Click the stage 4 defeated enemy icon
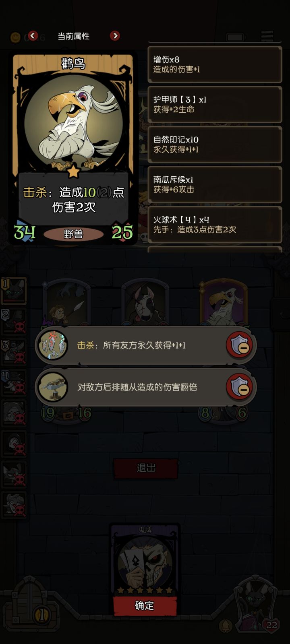This screenshot has height=644, width=290. click(14, 383)
